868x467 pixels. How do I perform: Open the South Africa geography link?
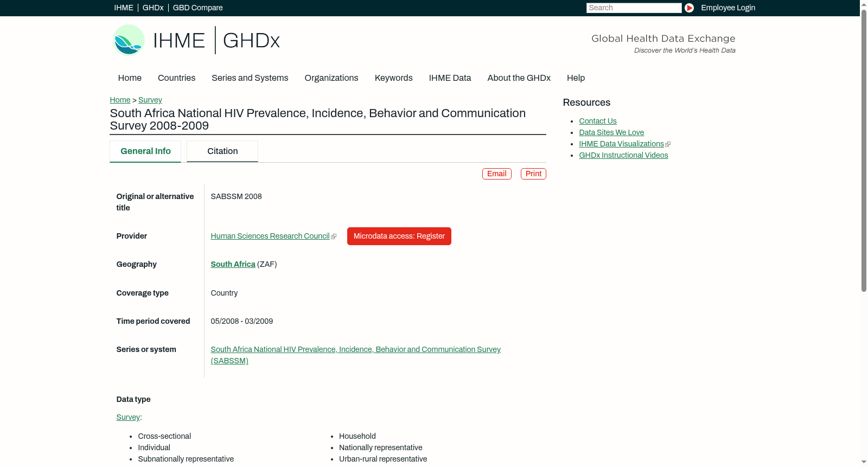click(x=233, y=264)
